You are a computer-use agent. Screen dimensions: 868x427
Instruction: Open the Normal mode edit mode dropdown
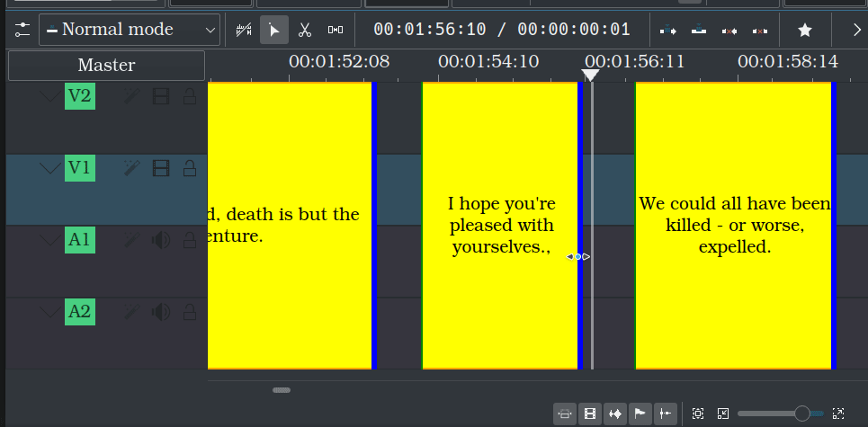129,30
